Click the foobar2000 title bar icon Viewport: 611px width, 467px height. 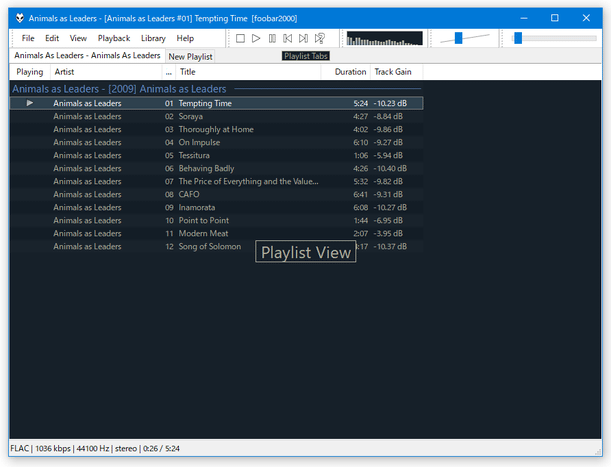(x=19, y=18)
